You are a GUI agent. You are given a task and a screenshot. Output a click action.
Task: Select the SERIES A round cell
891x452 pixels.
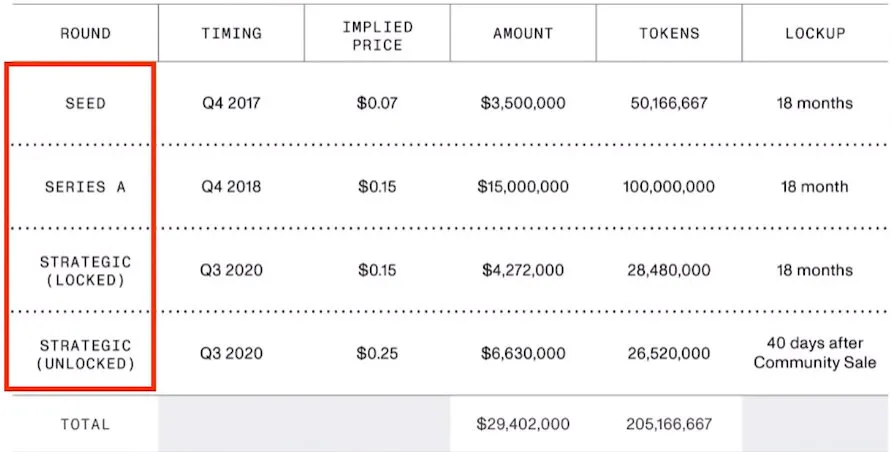click(84, 187)
